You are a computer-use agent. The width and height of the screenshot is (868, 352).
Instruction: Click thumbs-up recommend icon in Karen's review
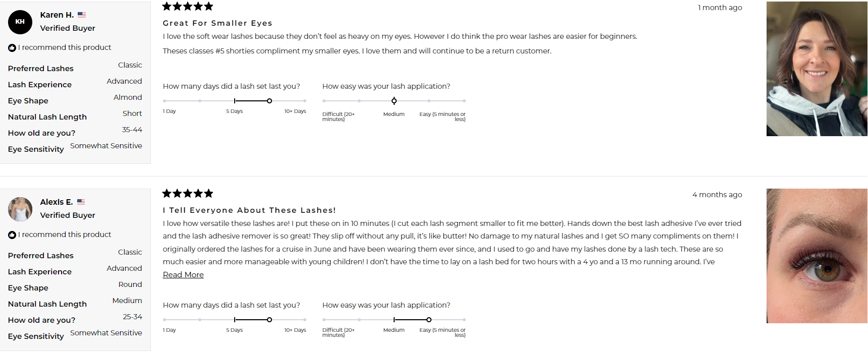pyautogui.click(x=12, y=48)
